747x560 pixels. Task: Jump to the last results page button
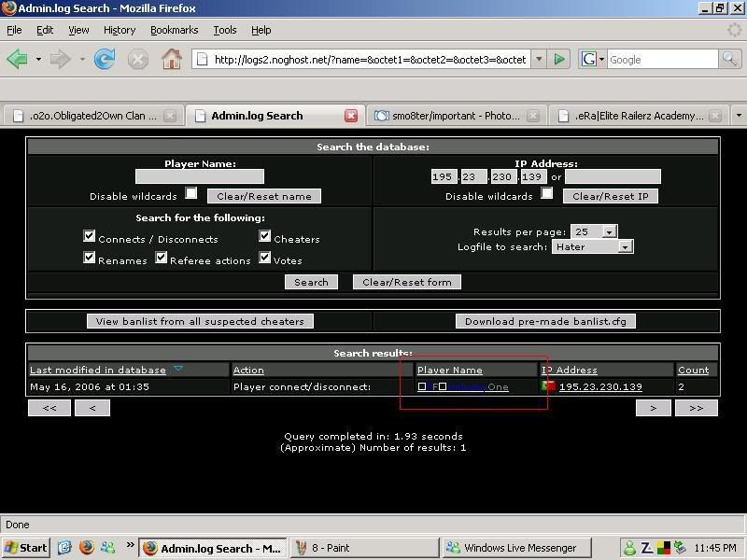(x=696, y=408)
